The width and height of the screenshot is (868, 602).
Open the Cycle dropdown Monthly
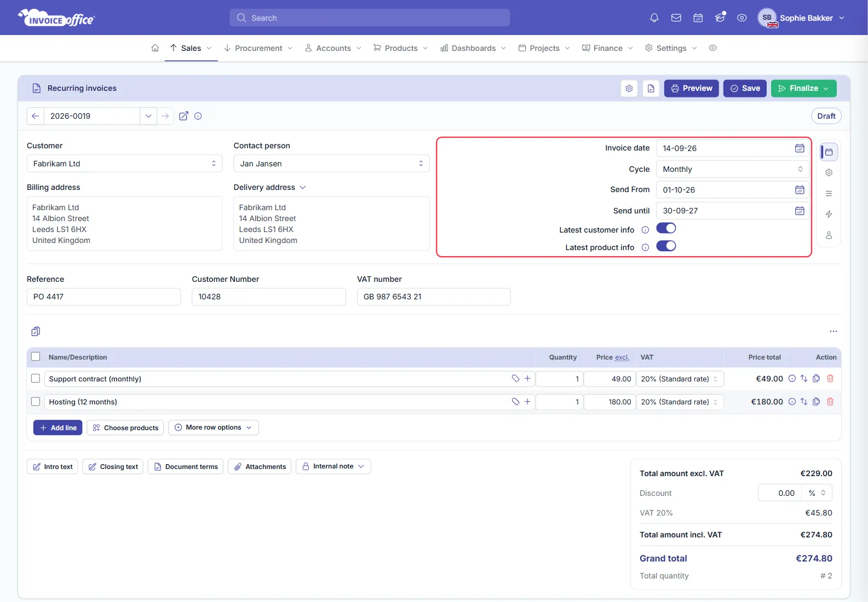coord(733,169)
